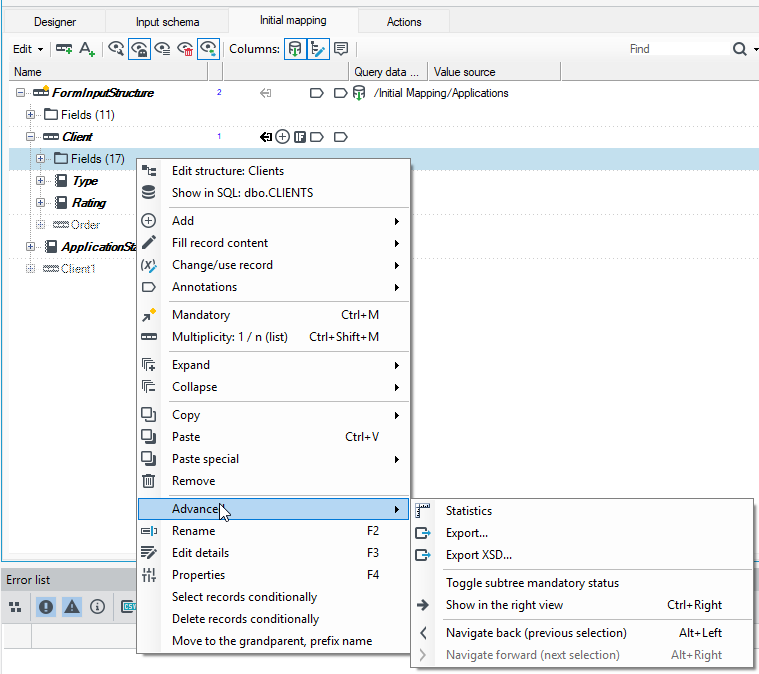The width and height of the screenshot is (759, 674).
Task: Select the Initial mapping tab
Action: [293, 20]
